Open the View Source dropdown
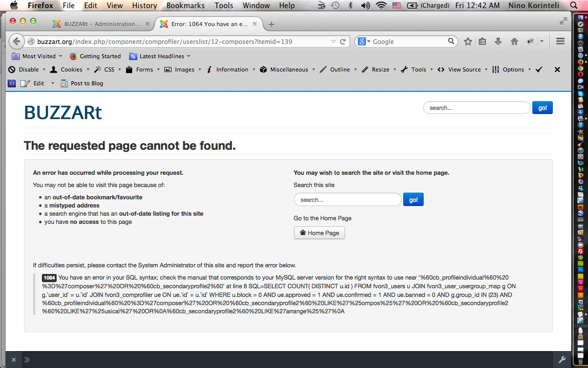 (x=462, y=70)
